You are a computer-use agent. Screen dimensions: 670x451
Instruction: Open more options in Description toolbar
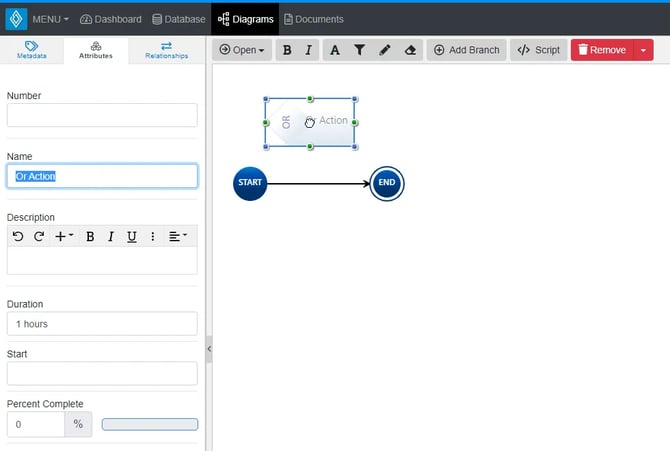[153, 236]
